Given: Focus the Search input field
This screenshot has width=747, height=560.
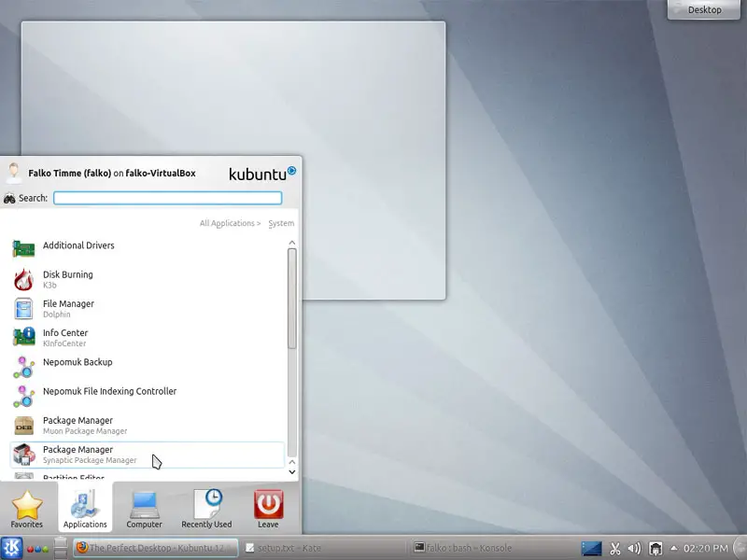Looking at the screenshot, I should [x=168, y=198].
